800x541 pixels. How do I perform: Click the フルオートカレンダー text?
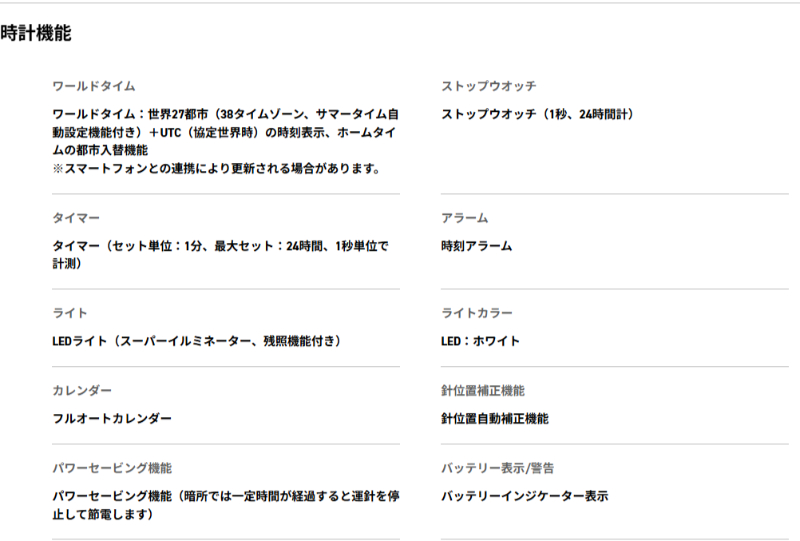click(112, 419)
